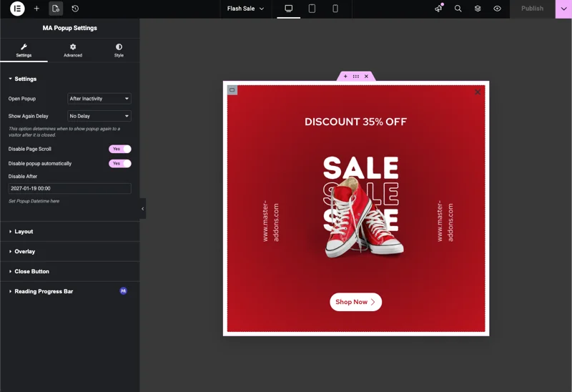Collapse the side panel with arrow handle
Screen dimensions: 572x392
(x=142, y=209)
